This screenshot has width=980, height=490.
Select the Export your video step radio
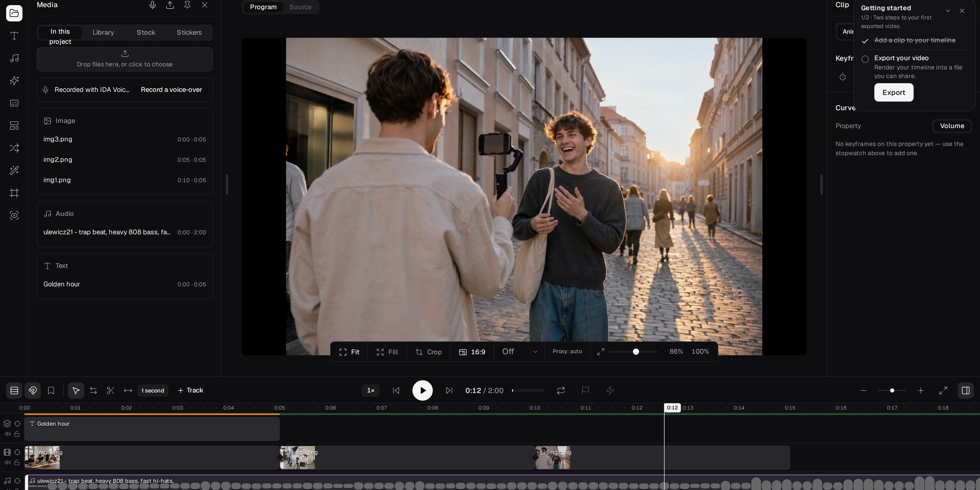(x=865, y=59)
